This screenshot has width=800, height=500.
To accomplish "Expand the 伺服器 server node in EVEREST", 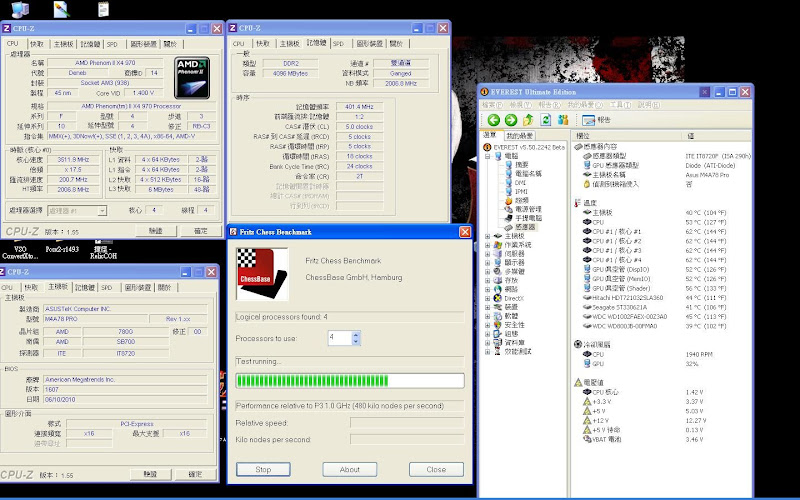I will tap(487, 254).
